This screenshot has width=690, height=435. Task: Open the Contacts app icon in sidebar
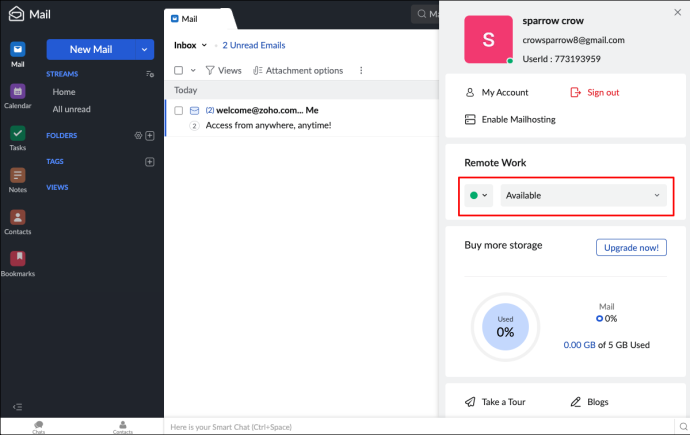click(x=18, y=217)
